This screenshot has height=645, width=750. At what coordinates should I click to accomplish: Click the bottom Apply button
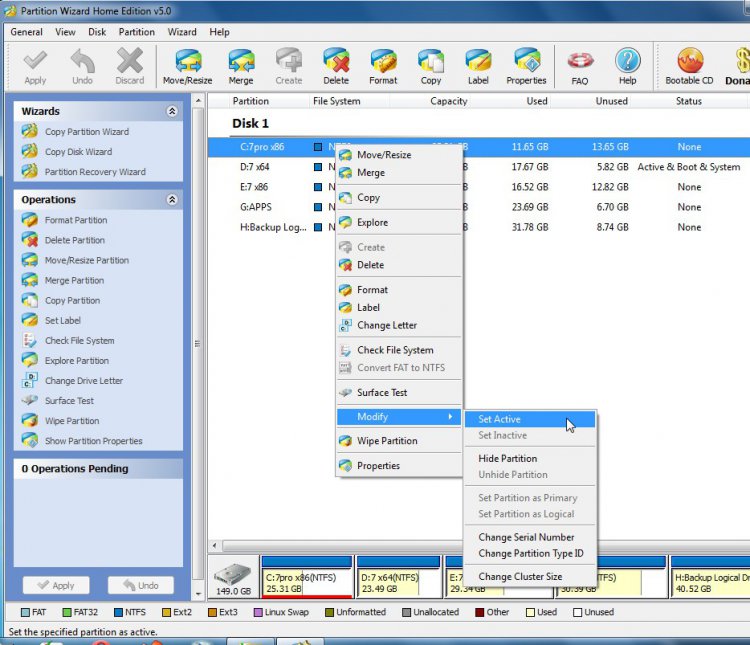56,585
